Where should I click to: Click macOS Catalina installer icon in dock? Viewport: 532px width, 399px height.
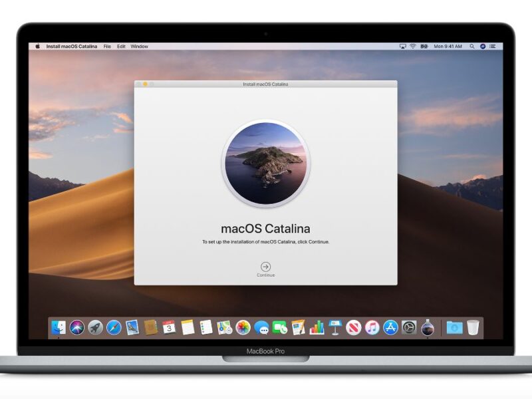point(428,328)
